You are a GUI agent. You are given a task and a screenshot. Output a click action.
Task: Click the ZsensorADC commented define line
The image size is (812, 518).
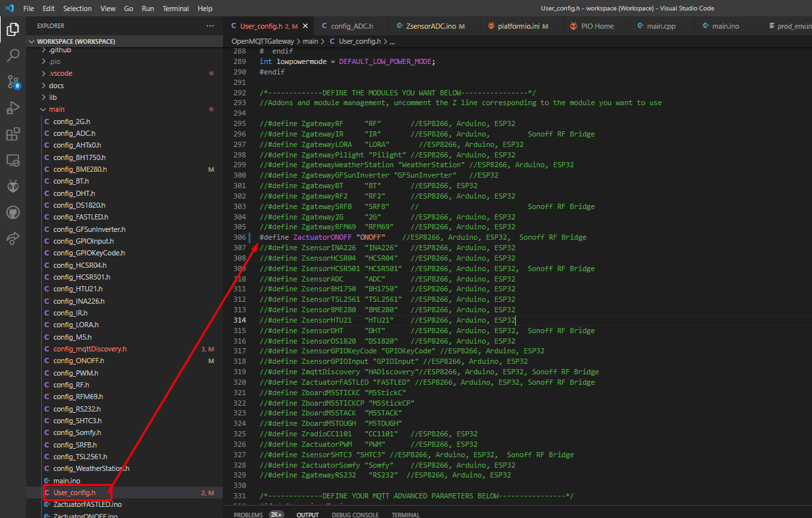click(387, 279)
